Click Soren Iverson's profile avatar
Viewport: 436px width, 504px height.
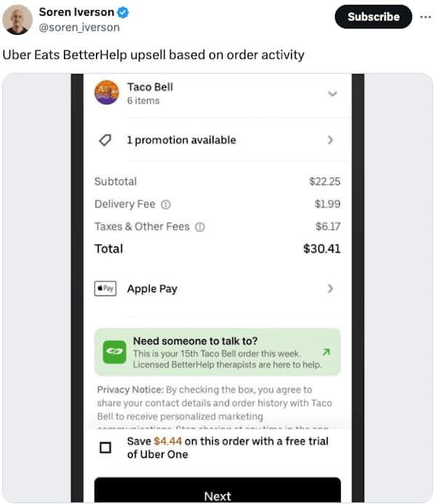(x=17, y=20)
